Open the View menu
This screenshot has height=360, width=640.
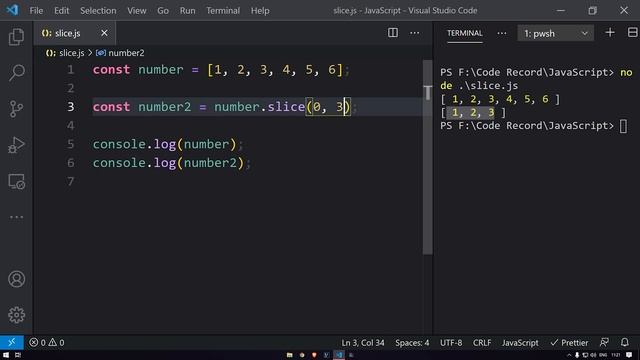pos(137,11)
